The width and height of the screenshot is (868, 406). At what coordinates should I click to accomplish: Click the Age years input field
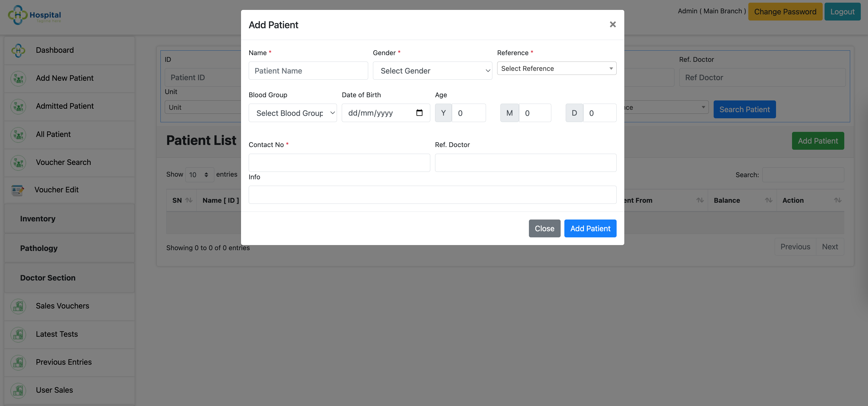pos(468,113)
